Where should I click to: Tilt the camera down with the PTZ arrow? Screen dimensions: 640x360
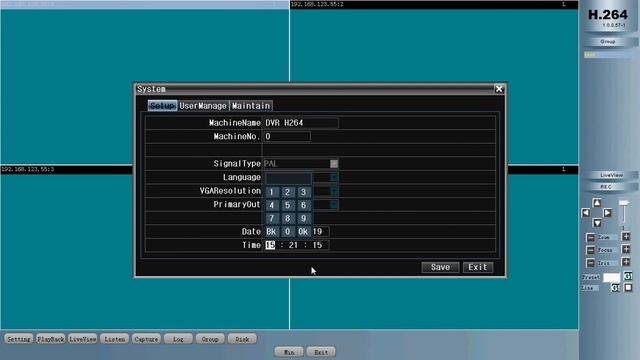[597, 223]
